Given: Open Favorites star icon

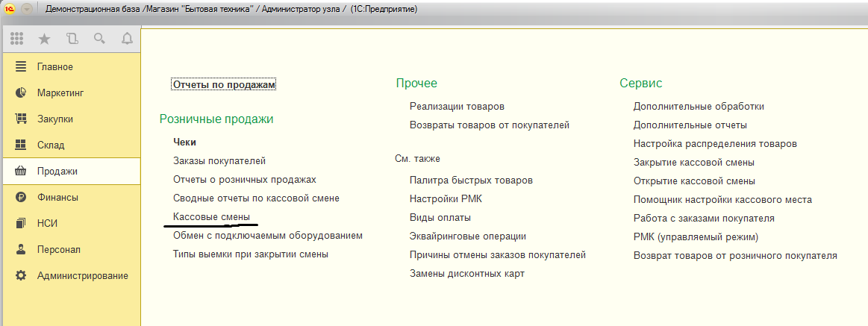Looking at the screenshot, I should point(44,39).
